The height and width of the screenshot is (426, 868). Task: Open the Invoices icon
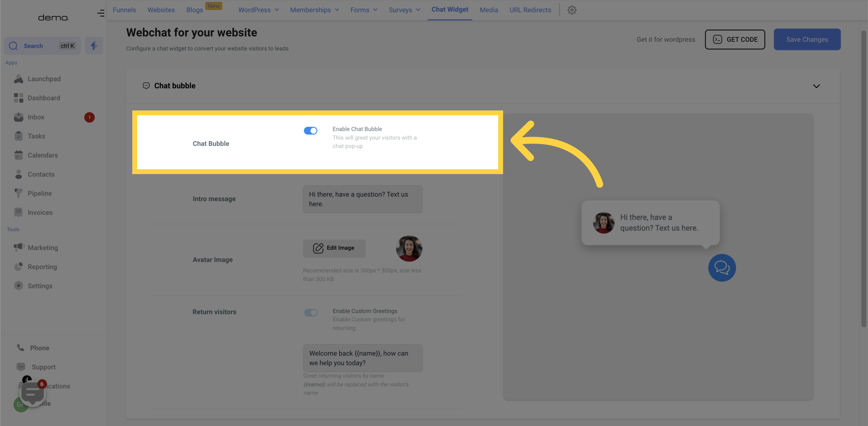(x=19, y=213)
